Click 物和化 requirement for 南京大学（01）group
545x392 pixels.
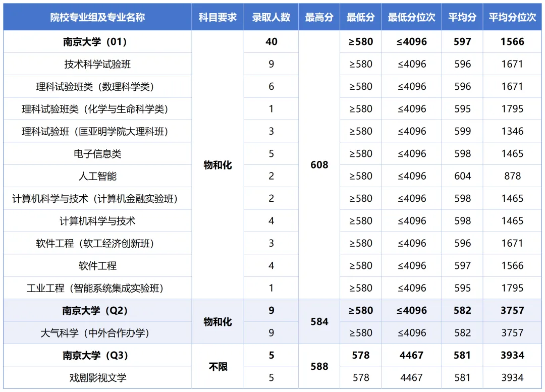217,165
